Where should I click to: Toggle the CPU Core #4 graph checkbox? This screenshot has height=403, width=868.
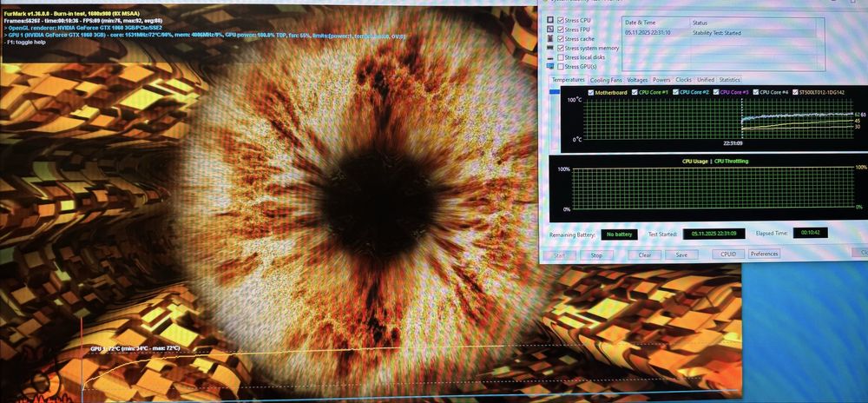[x=756, y=92]
